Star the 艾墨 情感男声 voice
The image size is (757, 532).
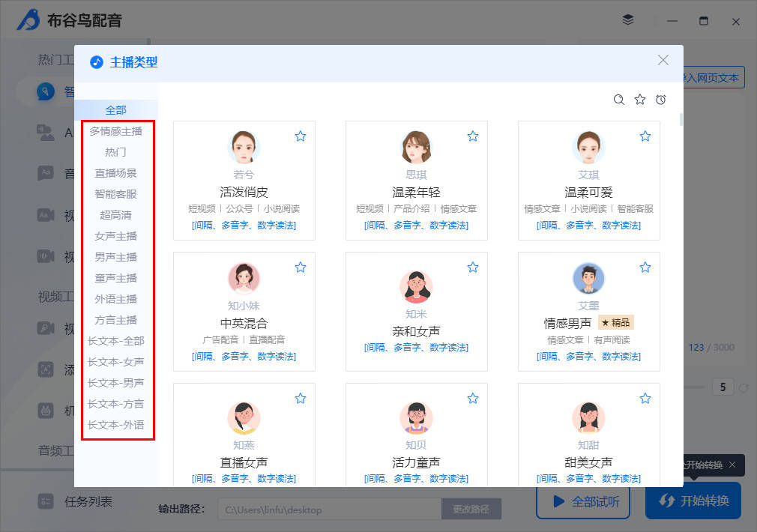tap(645, 267)
